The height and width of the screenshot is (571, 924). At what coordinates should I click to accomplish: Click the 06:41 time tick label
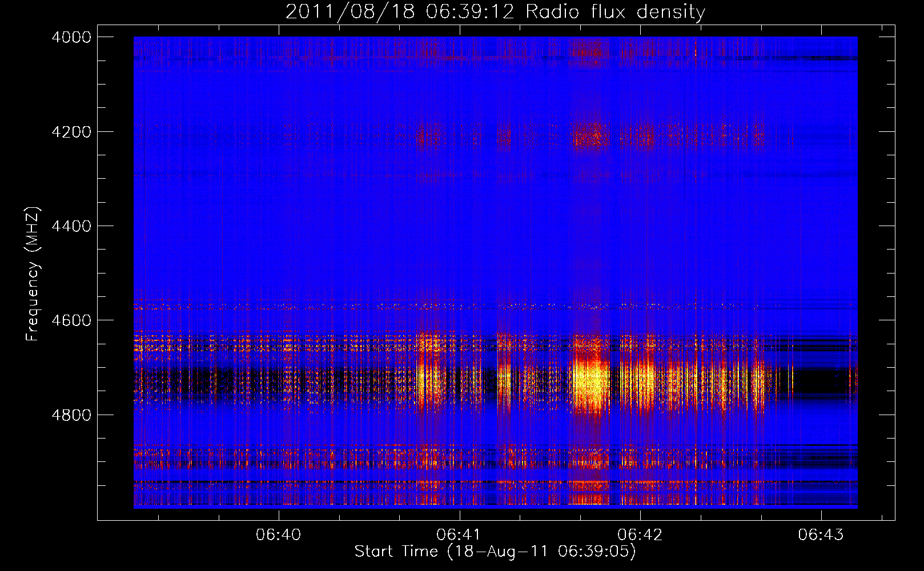(x=459, y=535)
